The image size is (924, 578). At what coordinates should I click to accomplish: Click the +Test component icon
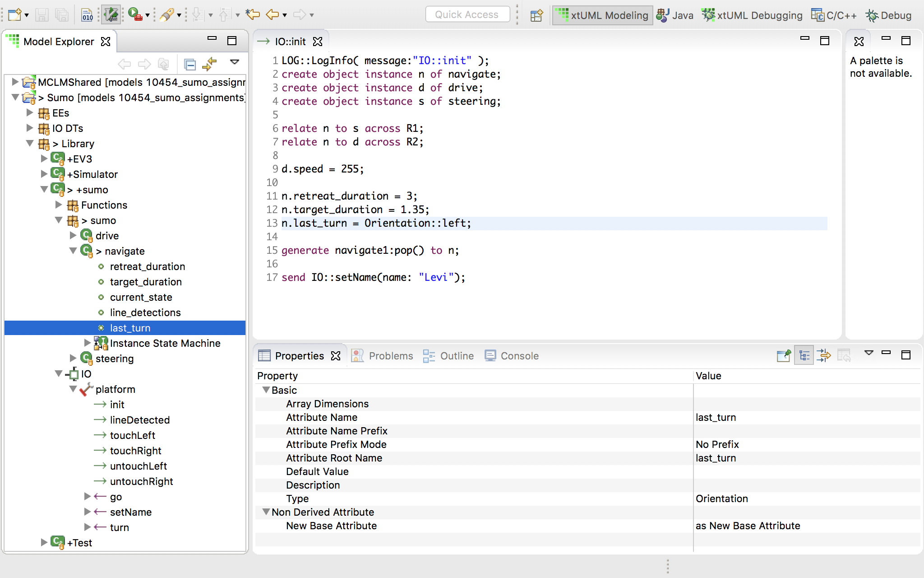58,542
